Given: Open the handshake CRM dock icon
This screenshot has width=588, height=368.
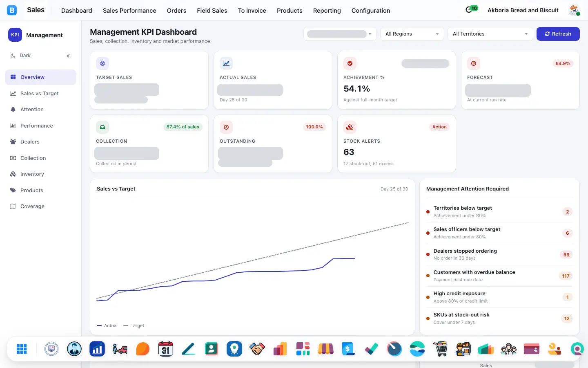Looking at the screenshot, I should coord(257,349).
